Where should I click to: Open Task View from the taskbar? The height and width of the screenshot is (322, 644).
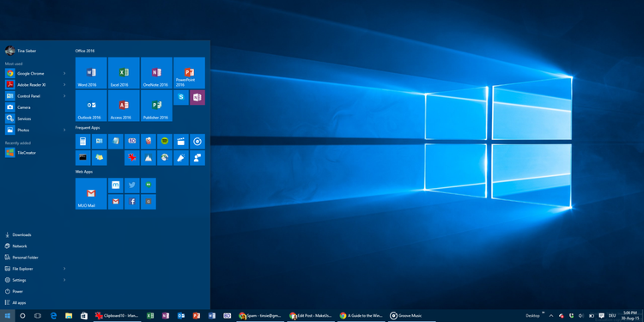pyautogui.click(x=38, y=316)
